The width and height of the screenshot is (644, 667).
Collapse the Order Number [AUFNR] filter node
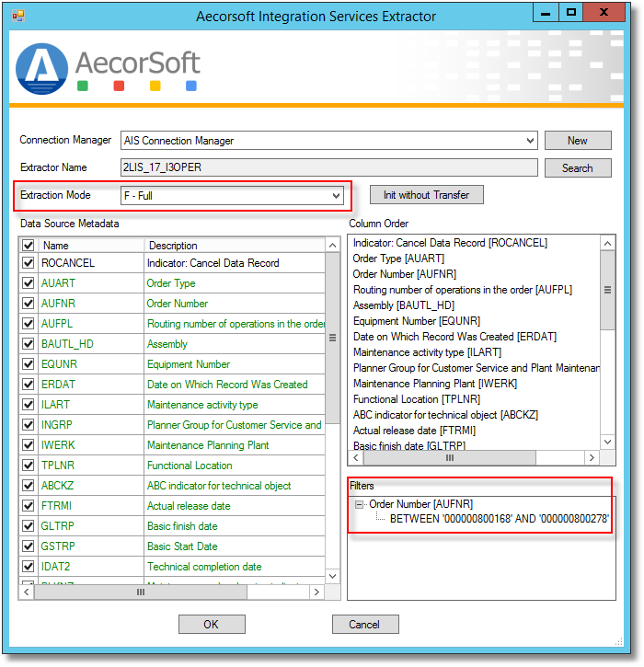coord(360,504)
